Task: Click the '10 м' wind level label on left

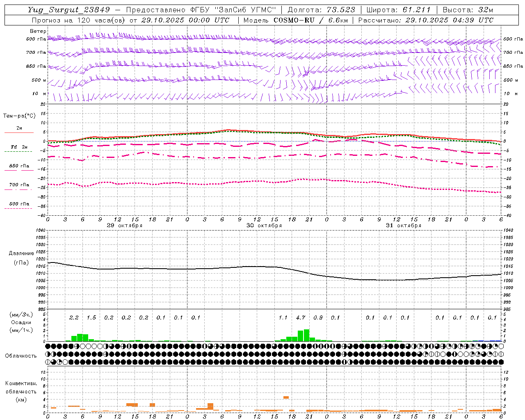Action: 39,94
